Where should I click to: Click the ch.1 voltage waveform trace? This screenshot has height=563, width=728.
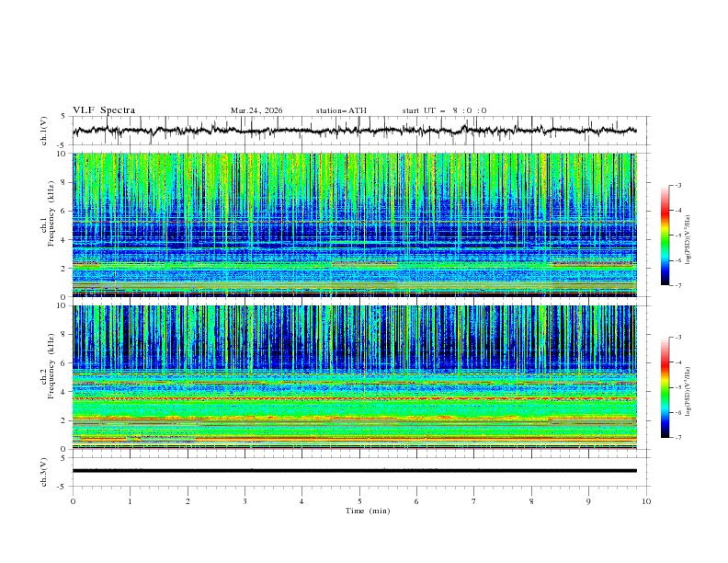[x=354, y=131]
